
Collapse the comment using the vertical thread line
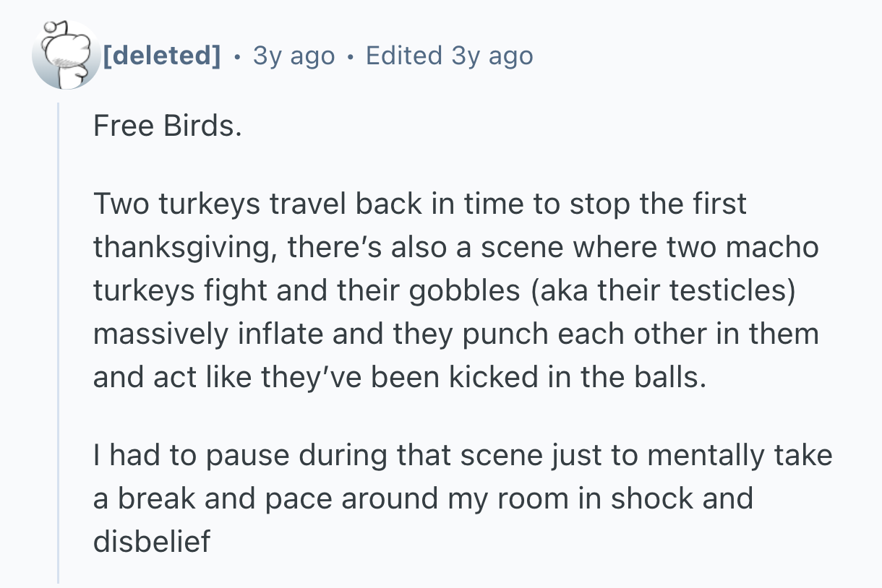(x=59, y=340)
